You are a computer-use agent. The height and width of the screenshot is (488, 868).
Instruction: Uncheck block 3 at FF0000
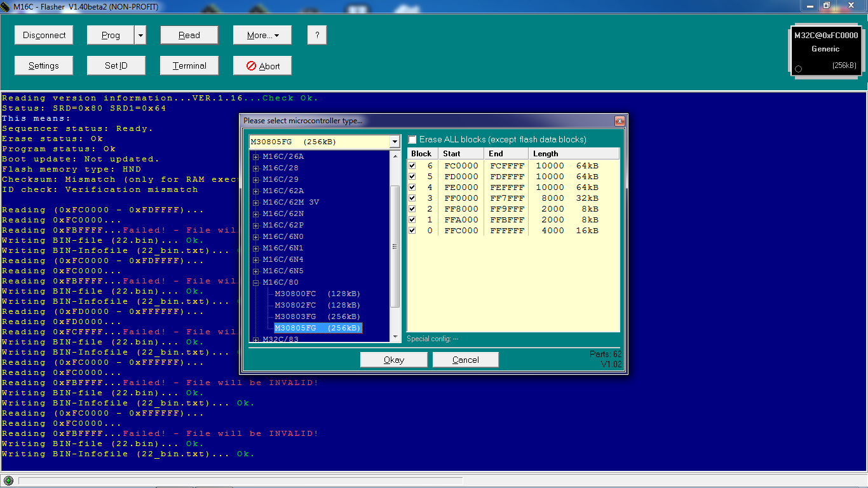tap(412, 198)
